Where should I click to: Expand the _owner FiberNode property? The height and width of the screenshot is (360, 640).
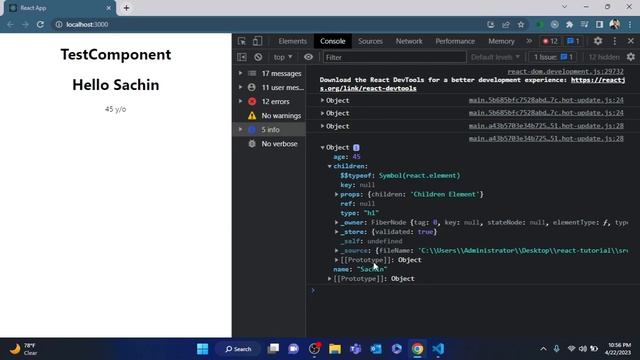337,222
